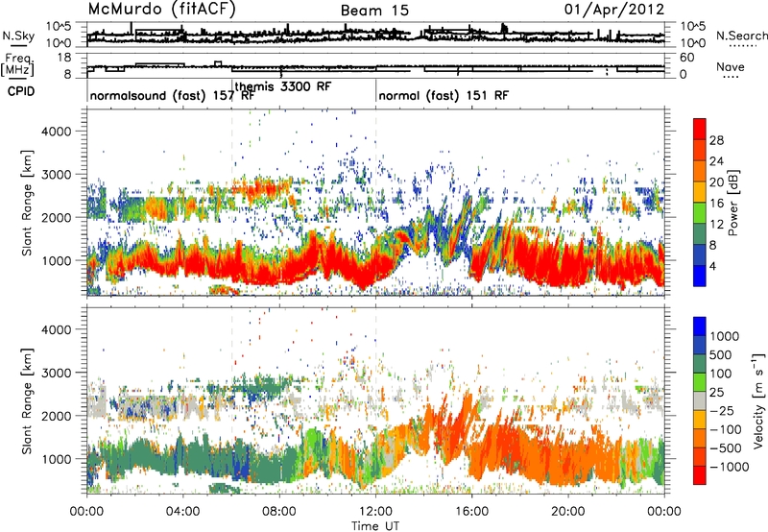Click the grey segment of the velocity colorbar
768x532 pixels.
(700, 400)
